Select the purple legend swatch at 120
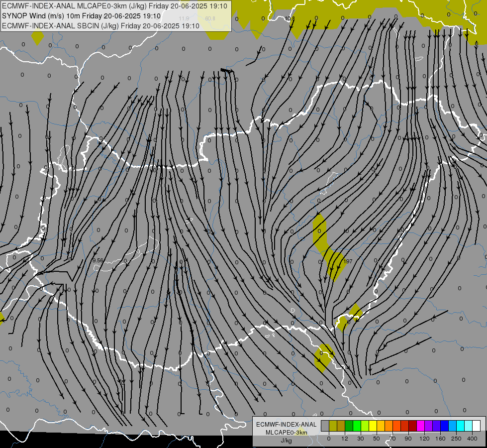Image resolution: width=487 pixels, height=448 pixels. (429, 426)
